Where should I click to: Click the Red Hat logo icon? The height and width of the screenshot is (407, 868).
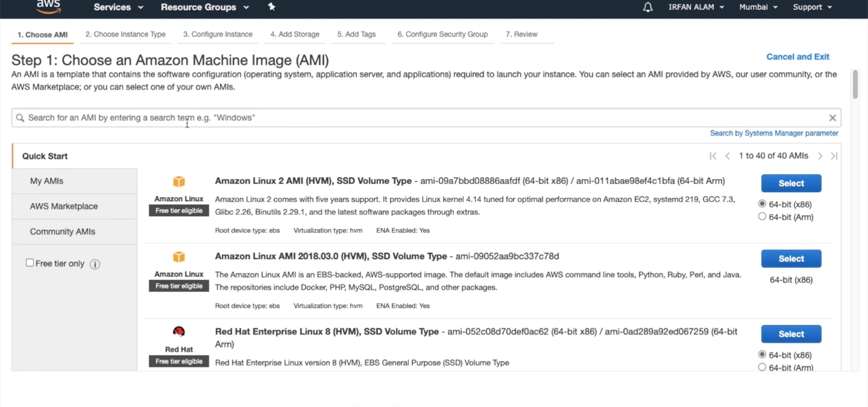click(179, 331)
